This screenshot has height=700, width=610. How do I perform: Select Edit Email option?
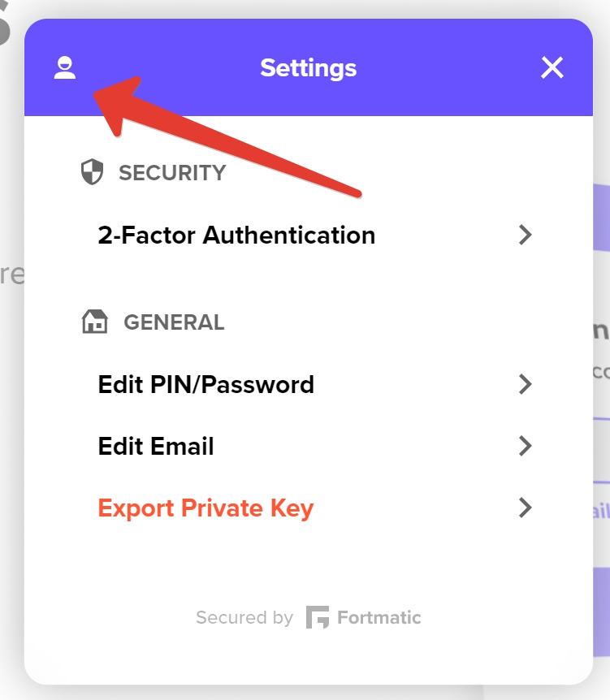tap(156, 446)
